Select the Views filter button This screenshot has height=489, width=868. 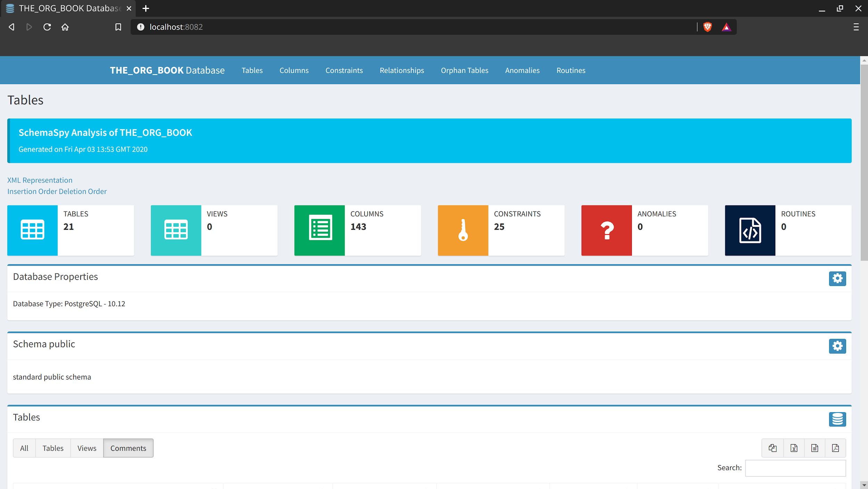87,448
